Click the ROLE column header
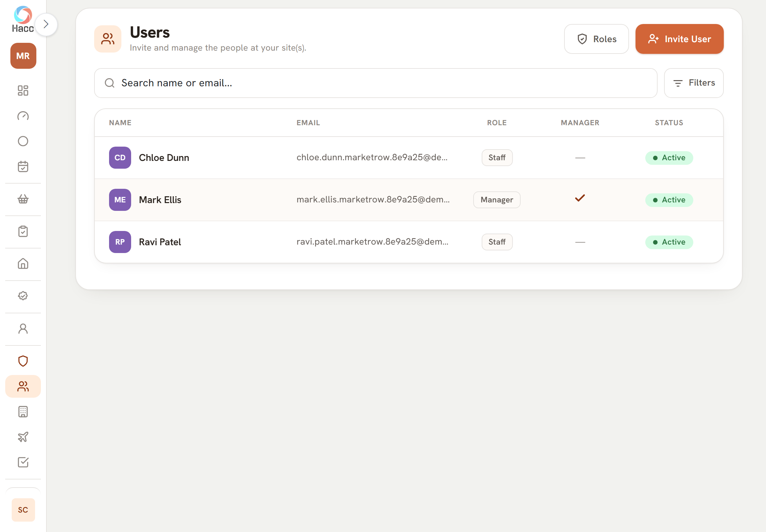 497,123
